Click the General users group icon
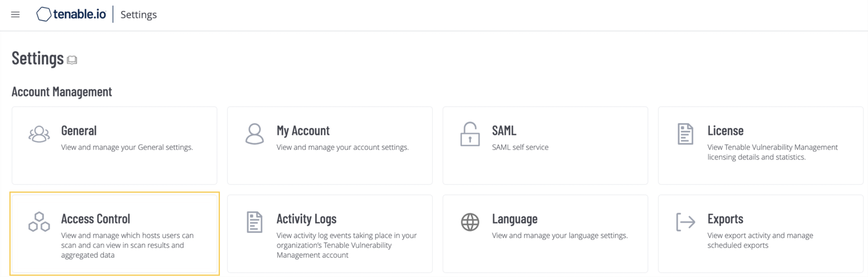 pyautogui.click(x=39, y=134)
